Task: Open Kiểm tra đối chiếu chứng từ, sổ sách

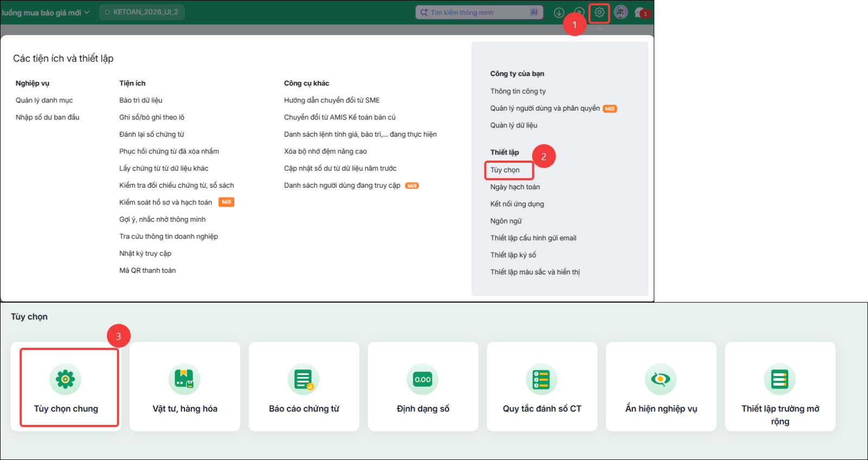Action: 176,186
